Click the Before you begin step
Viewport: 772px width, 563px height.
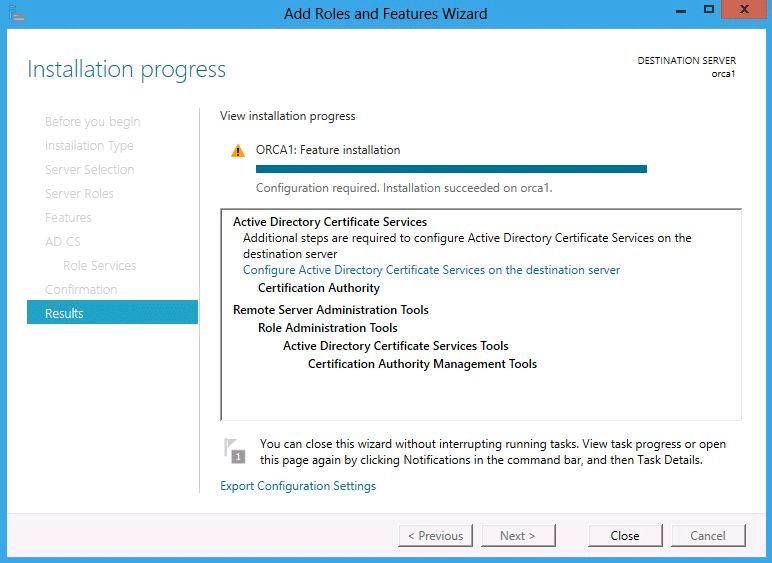point(93,122)
